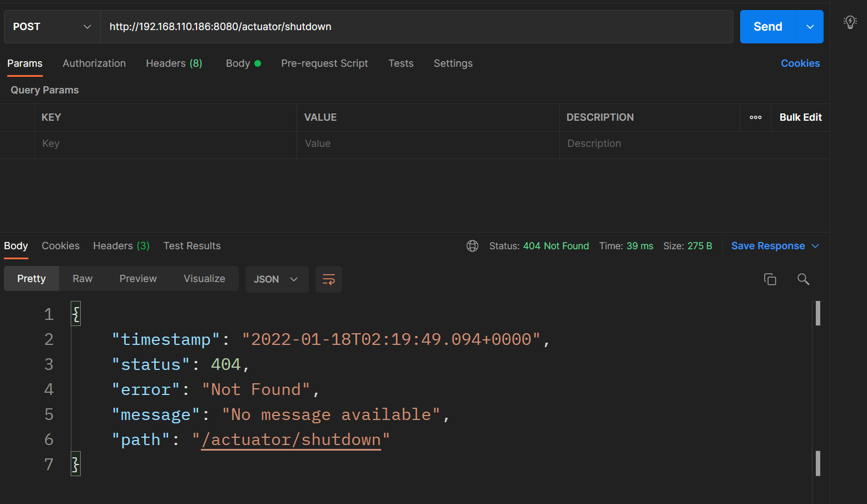Viewport: 867px width, 504px height.
Task: Open the three-dot column options menu
Action: click(755, 117)
